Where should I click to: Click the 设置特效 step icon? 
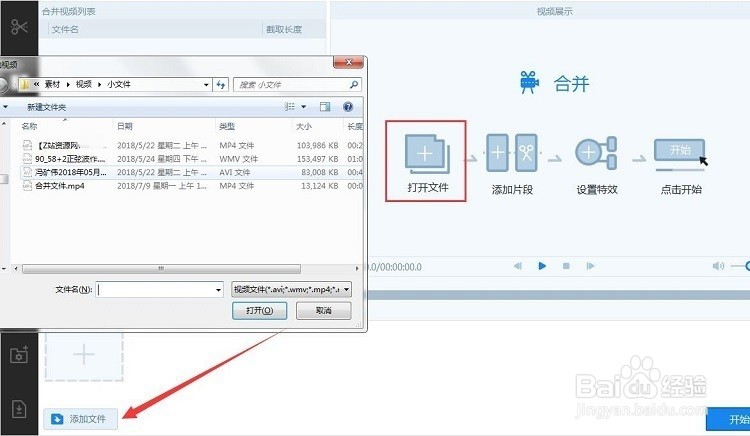click(x=596, y=153)
